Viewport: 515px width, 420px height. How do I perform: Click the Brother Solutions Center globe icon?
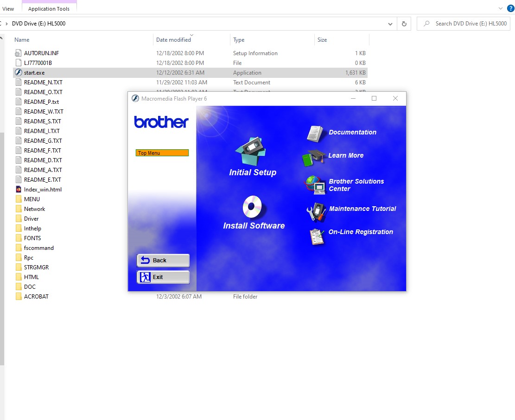(x=315, y=185)
